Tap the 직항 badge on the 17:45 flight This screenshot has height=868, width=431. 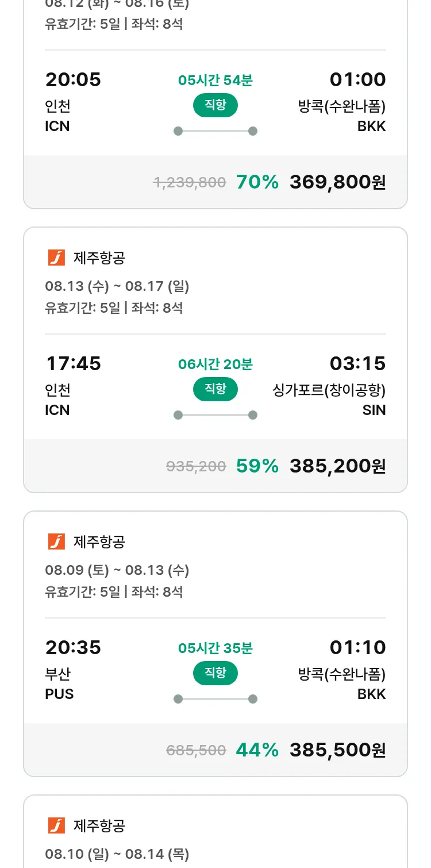tap(215, 389)
